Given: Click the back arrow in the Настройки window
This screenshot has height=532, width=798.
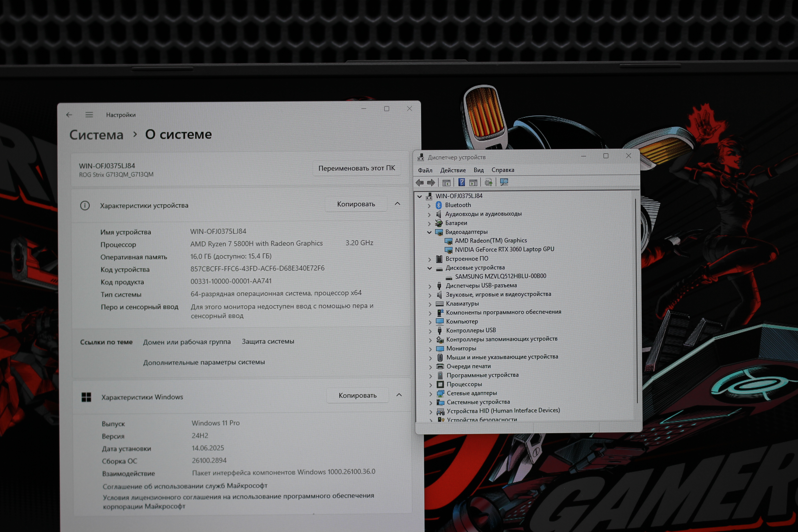Looking at the screenshot, I should click(x=69, y=115).
